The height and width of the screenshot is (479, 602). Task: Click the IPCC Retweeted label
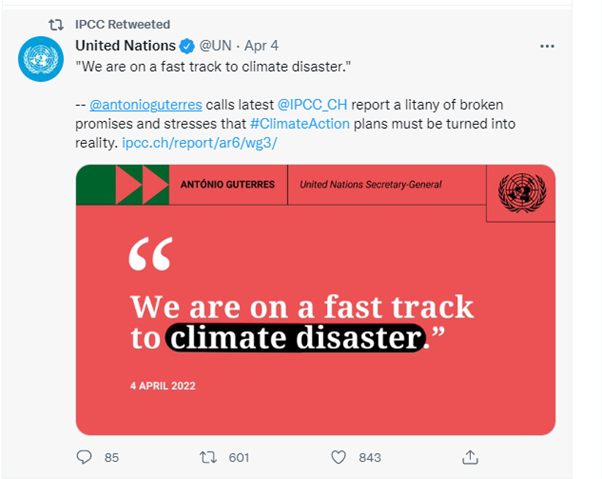tap(122, 25)
